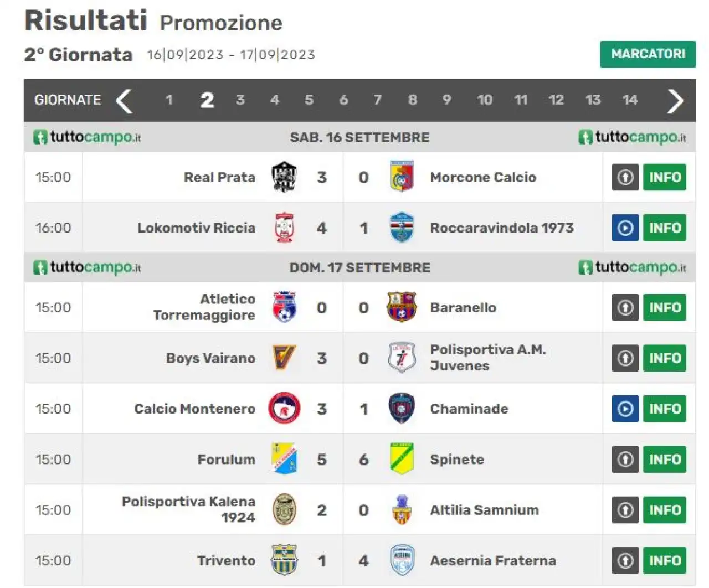Click play icon on Calcio Montenero row

[625, 409]
